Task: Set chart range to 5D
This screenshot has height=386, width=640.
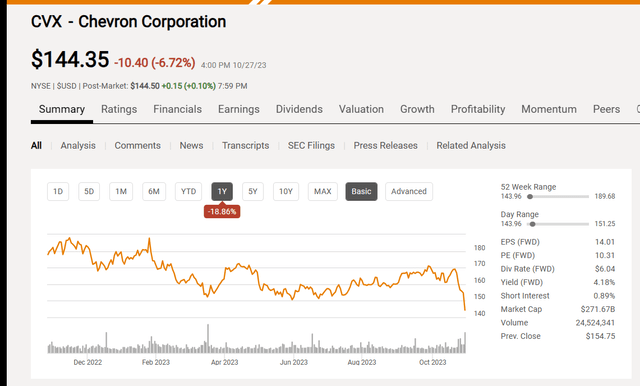Action: [x=89, y=191]
